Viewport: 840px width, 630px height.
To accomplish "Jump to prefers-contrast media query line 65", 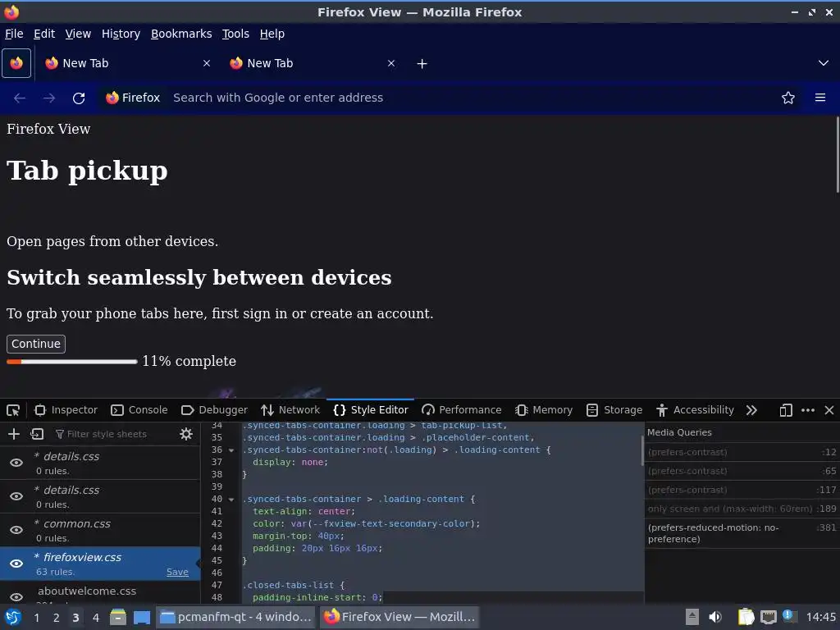I will tap(742, 471).
